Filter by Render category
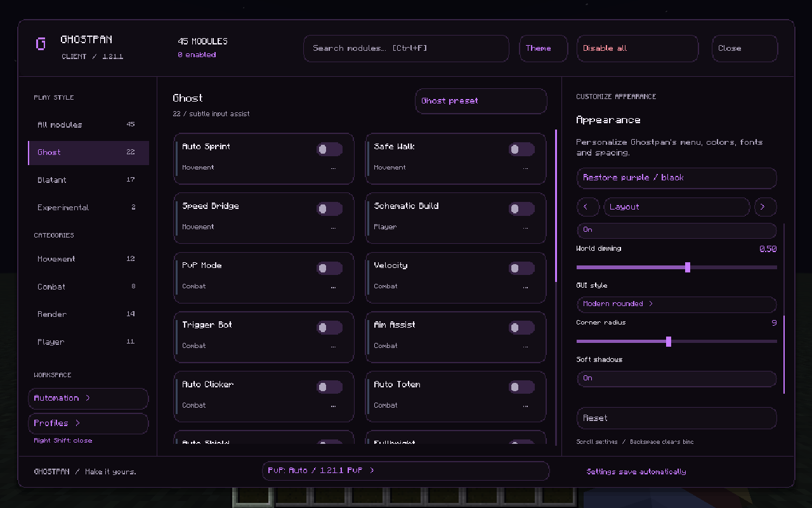Screen dimensions: 812x508 pos(88,314)
